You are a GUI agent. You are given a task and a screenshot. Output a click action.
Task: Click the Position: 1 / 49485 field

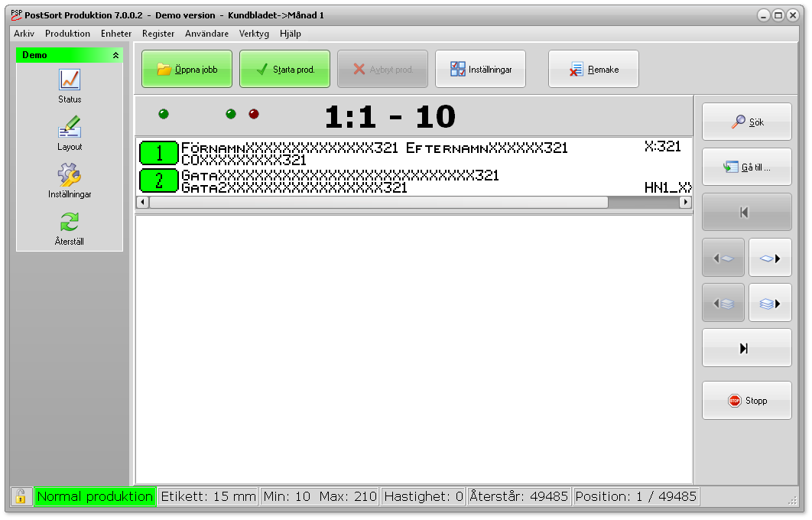tap(636, 497)
